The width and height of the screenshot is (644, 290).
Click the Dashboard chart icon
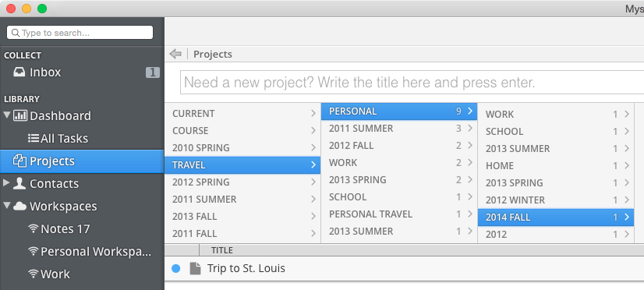click(x=20, y=115)
